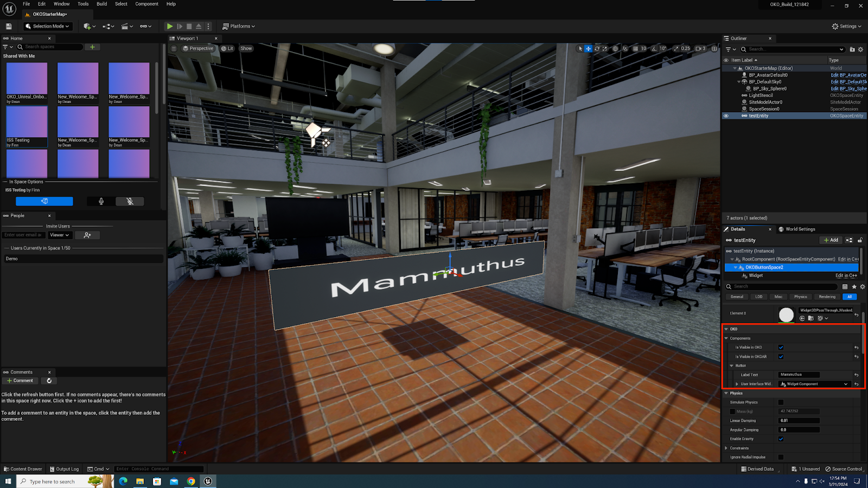Click the star favorites icon in Details
The height and width of the screenshot is (488, 868).
tap(854, 287)
